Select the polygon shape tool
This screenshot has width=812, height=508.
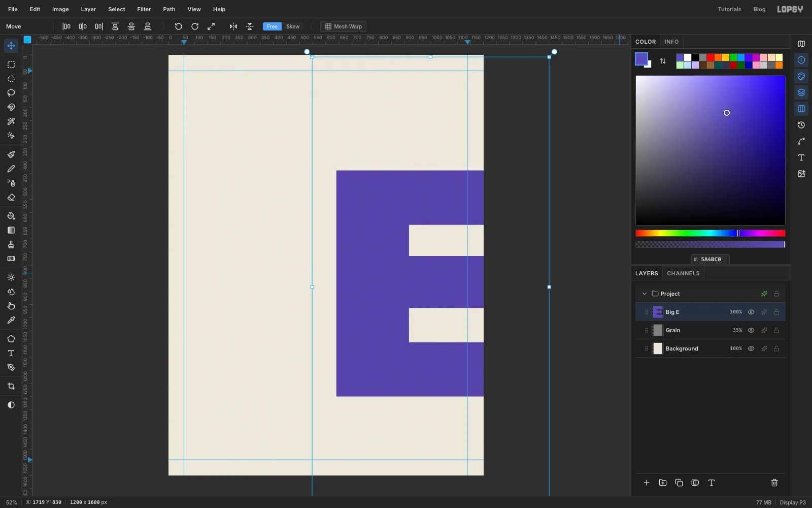tap(11, 339)
